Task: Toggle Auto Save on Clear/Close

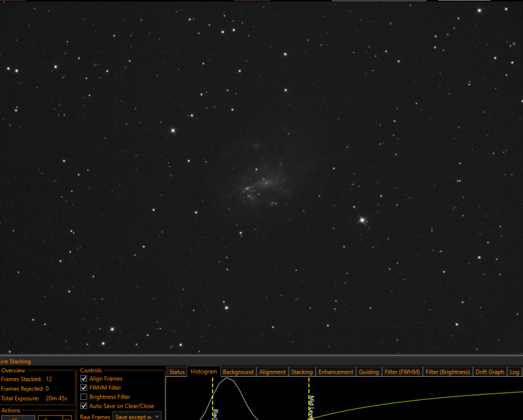Action: coord(84,406)
